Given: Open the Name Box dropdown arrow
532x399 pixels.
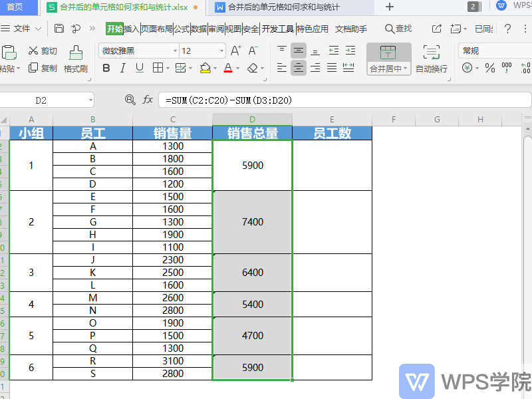Looking at the screenshot, I should [90, 100].
